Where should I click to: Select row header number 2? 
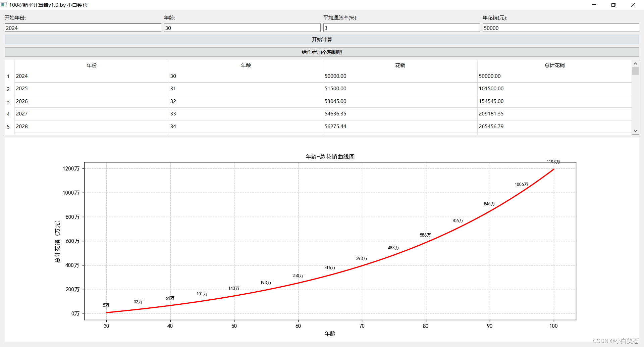click(x=8, y=89)
